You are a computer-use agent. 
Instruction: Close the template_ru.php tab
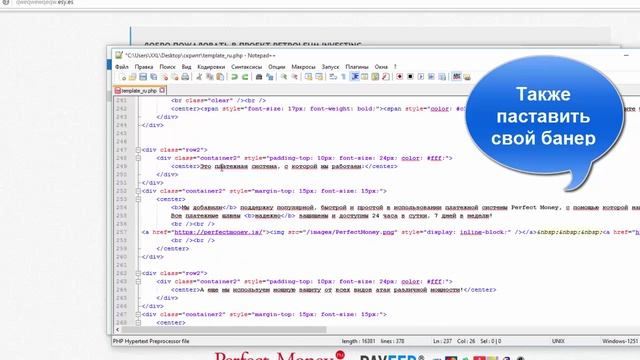(162, 90)
